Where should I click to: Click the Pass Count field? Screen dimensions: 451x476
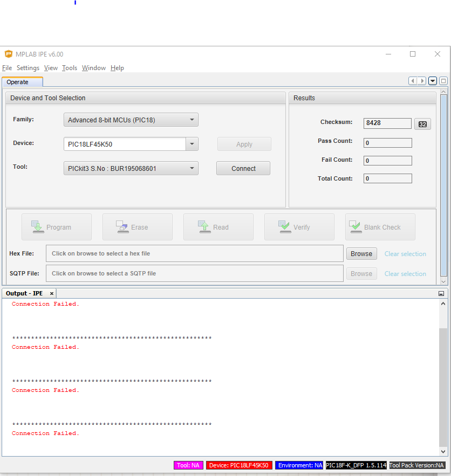point(388,143)
